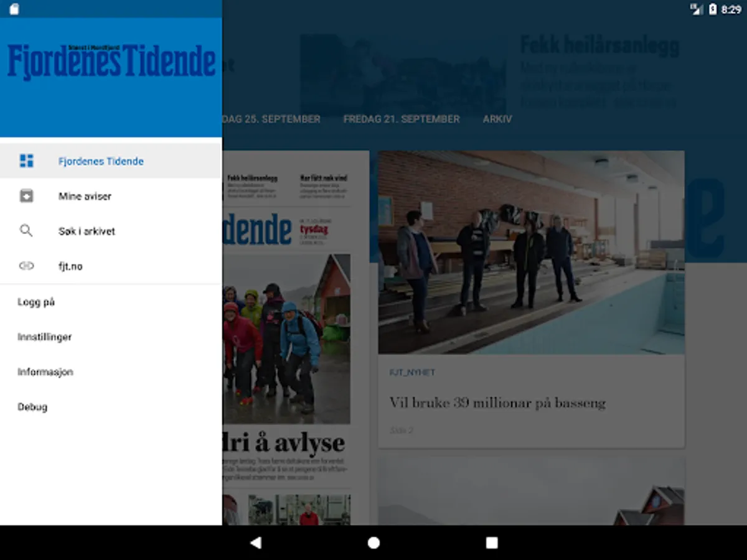The image size is (747, 560).
Task: Tap the battery status icon
Action: tap(713, 9)
